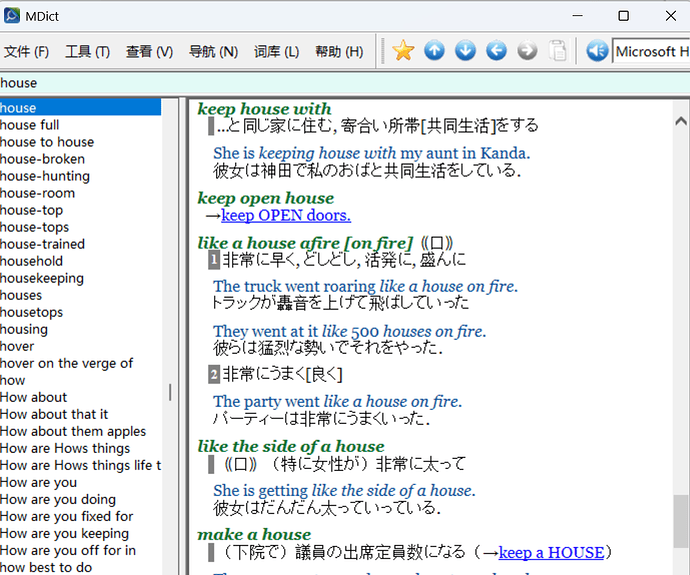This screenshot has width=690, height=575.
Task: Navigate forward with the grey right arrow
Action: (527, 51)
